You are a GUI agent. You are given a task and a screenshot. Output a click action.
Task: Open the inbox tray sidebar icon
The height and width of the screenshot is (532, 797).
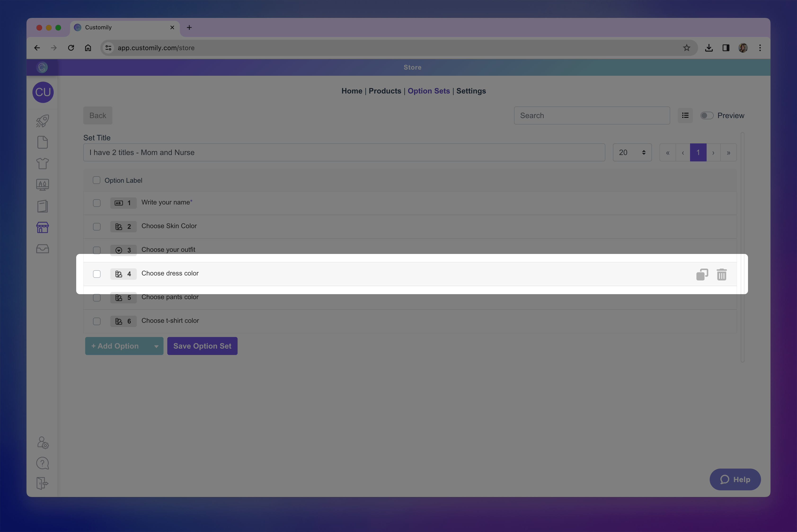tap(42, 249)
